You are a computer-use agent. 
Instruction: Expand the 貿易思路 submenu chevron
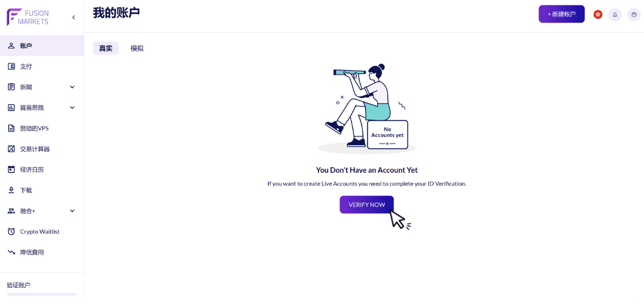tap(72, 108)
